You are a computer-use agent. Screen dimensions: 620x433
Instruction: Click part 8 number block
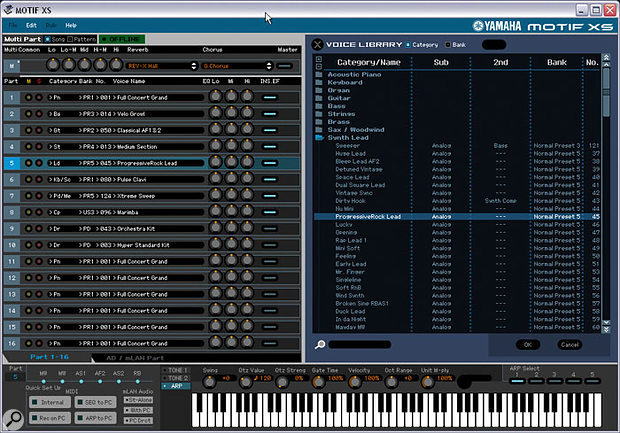click(x=12, y=212)
